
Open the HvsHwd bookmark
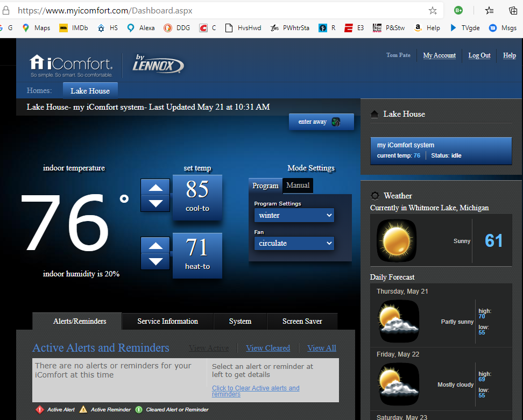[243, 28]
